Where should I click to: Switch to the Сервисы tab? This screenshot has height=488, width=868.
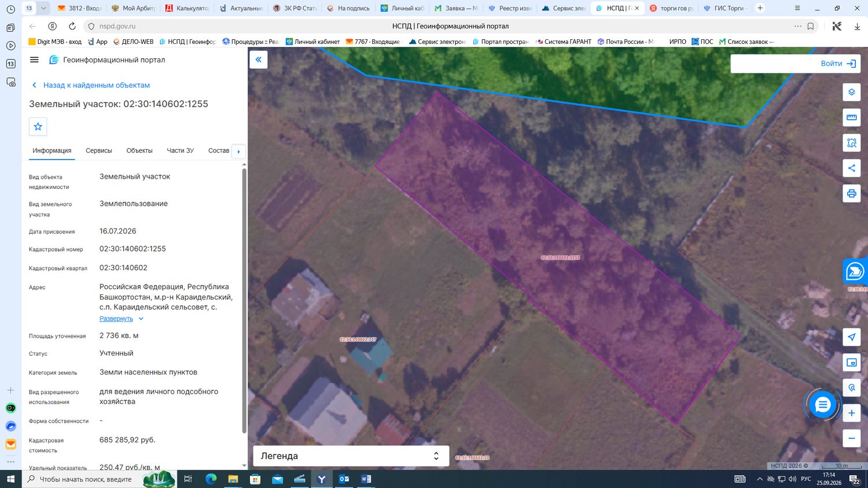99,150
